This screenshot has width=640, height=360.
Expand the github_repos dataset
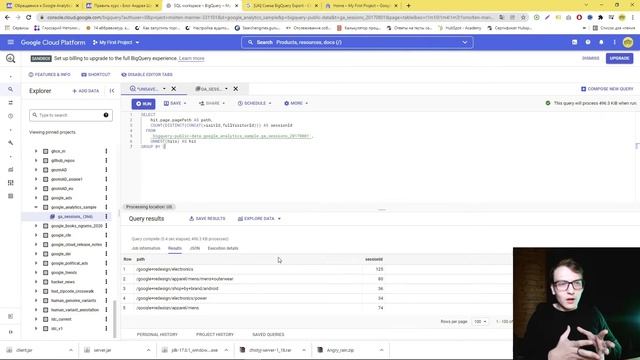point(36,161)
